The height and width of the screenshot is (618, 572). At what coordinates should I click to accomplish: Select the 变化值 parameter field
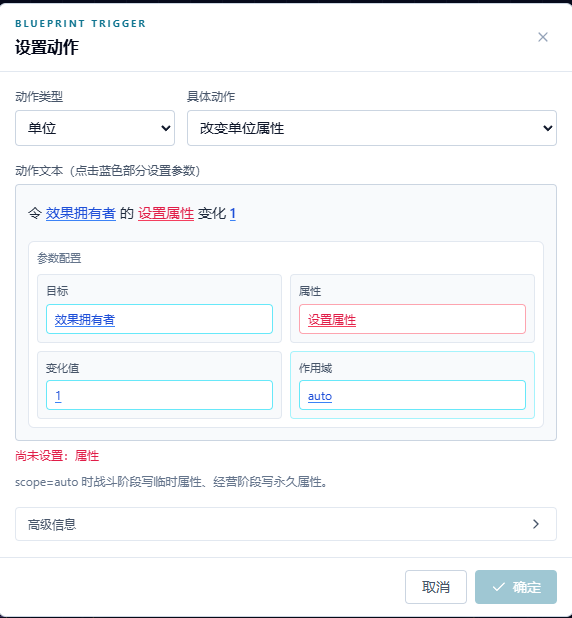tap(159, 395)
